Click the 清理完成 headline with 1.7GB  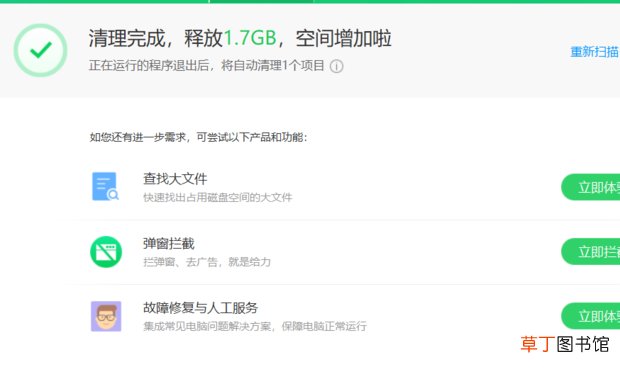240,38
